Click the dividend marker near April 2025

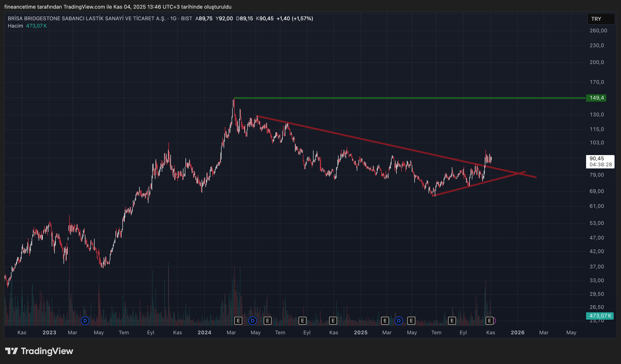399,321
